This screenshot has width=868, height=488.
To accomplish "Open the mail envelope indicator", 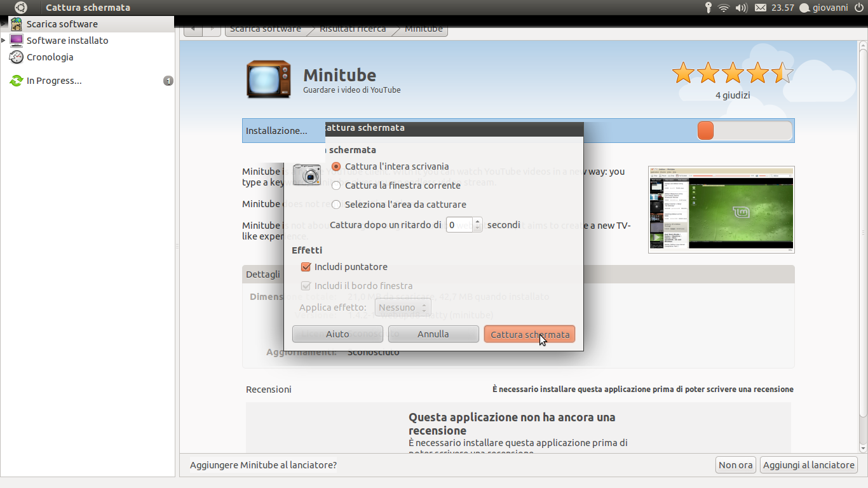I will (760, 8).
